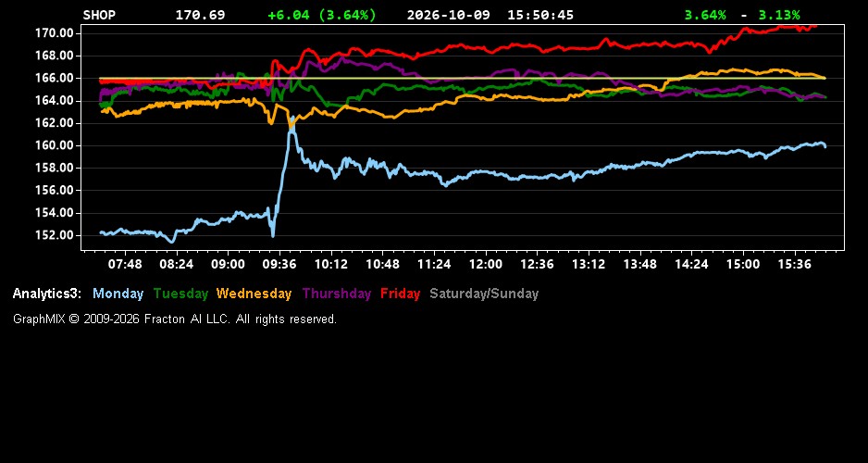Select the Tuesday legend label

tap(180, 294)
